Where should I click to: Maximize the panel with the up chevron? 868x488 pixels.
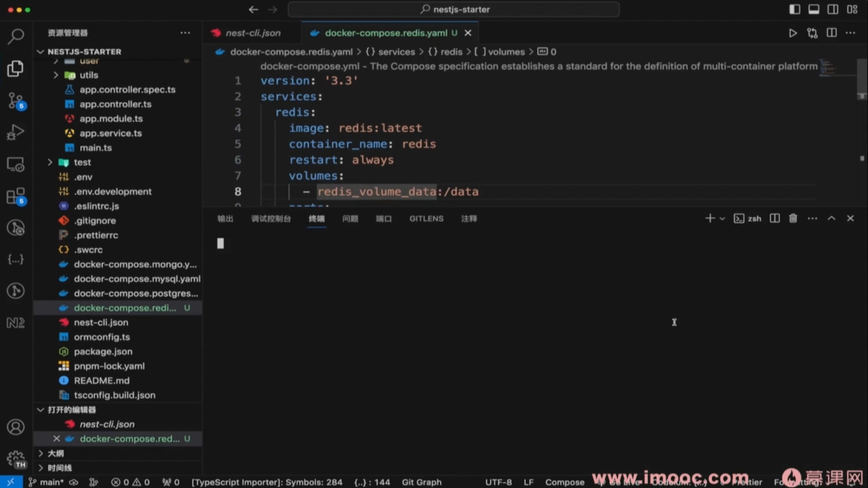click(831, 218)
